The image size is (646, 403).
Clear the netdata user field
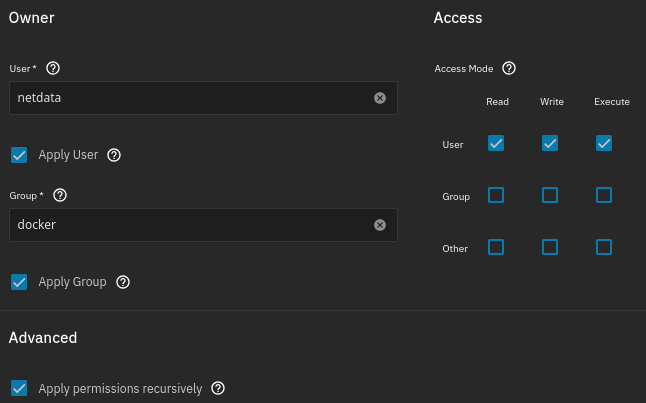click(380, 98)
